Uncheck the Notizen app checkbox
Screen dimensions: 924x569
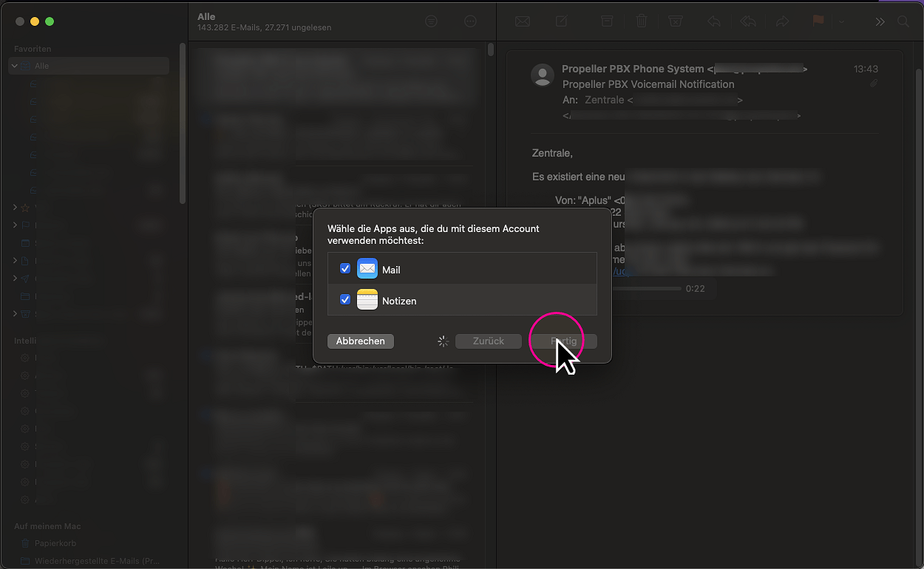pos(345,299)
